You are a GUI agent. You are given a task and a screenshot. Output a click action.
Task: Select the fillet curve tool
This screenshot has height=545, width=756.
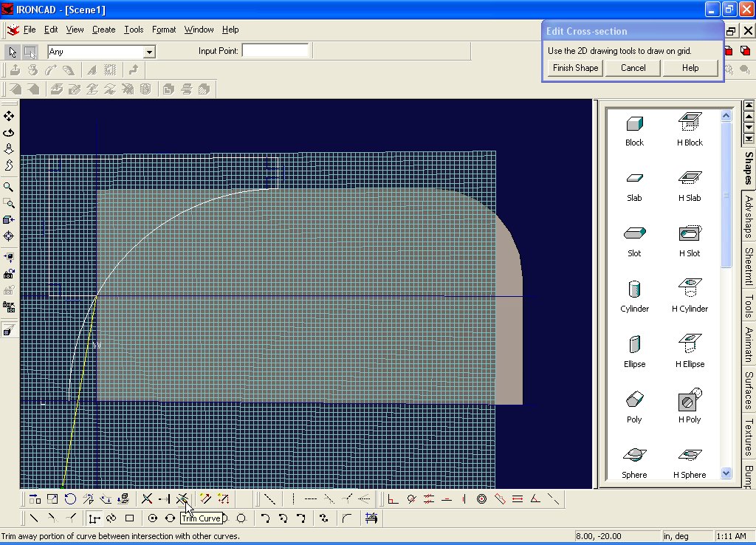coord(347,518)
